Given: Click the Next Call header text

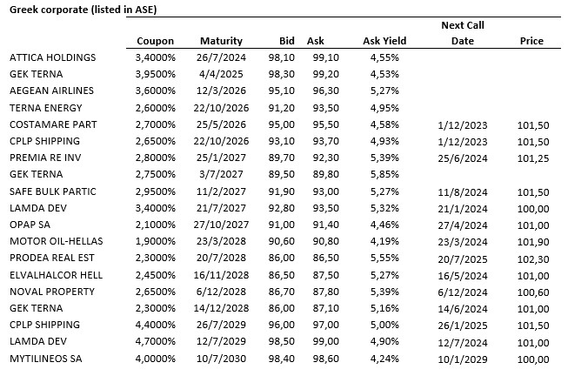Looking at the screenshot, I should click(x=463, y=25).
